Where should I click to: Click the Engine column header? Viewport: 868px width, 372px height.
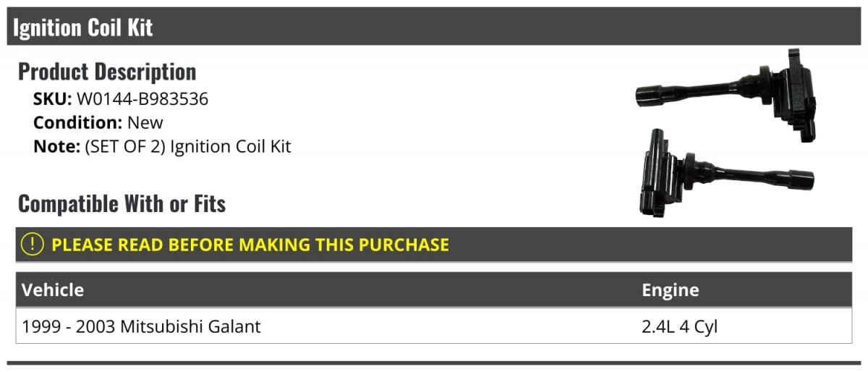click(671, 290)
